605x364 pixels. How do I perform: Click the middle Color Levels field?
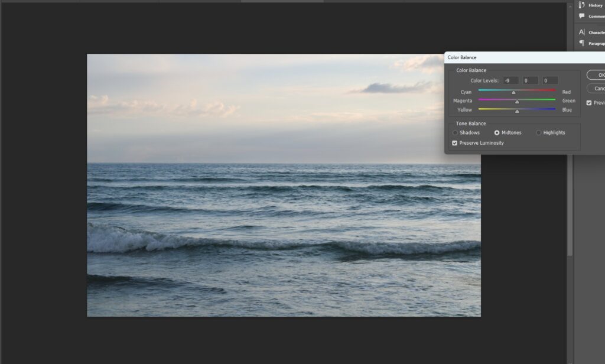[531, 81]
